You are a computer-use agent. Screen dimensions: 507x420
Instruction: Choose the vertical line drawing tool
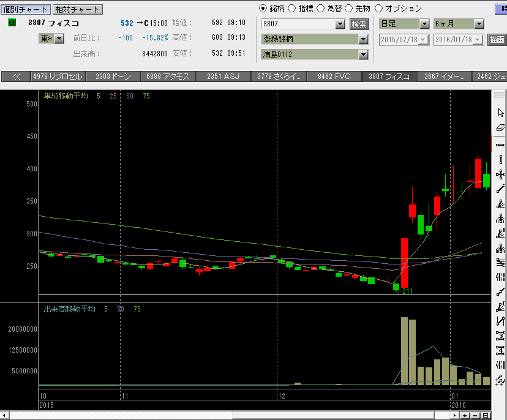[500, 159]
